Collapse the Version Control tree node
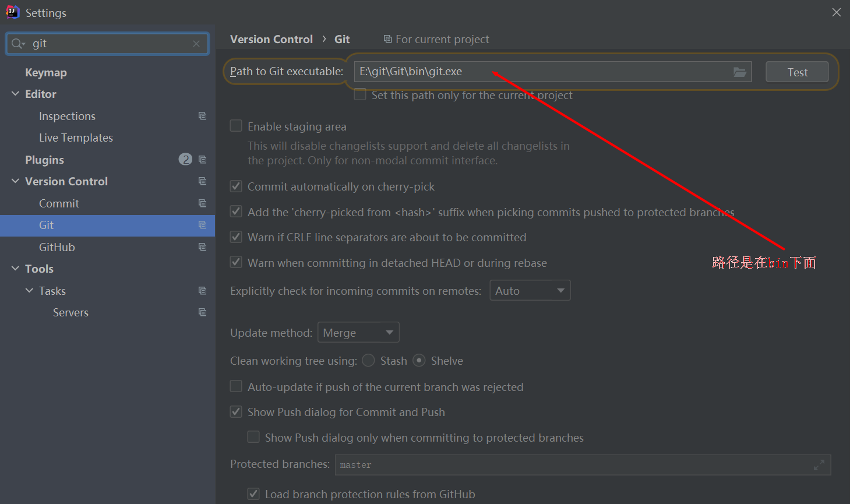The height and width of the screenshot is (504, 850). coord(15,181)
